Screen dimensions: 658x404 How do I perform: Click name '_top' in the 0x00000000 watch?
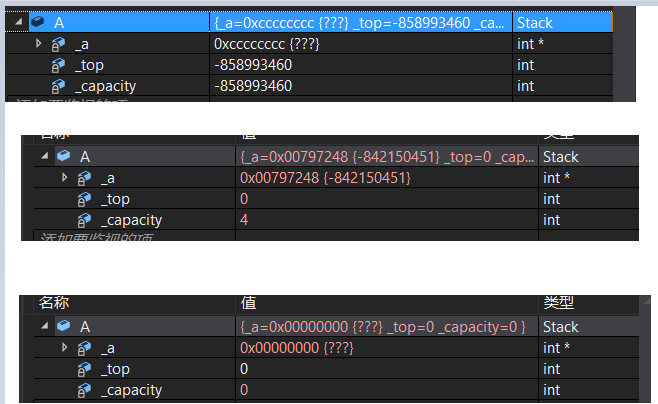pyautogui.click(x=115, y=369)
